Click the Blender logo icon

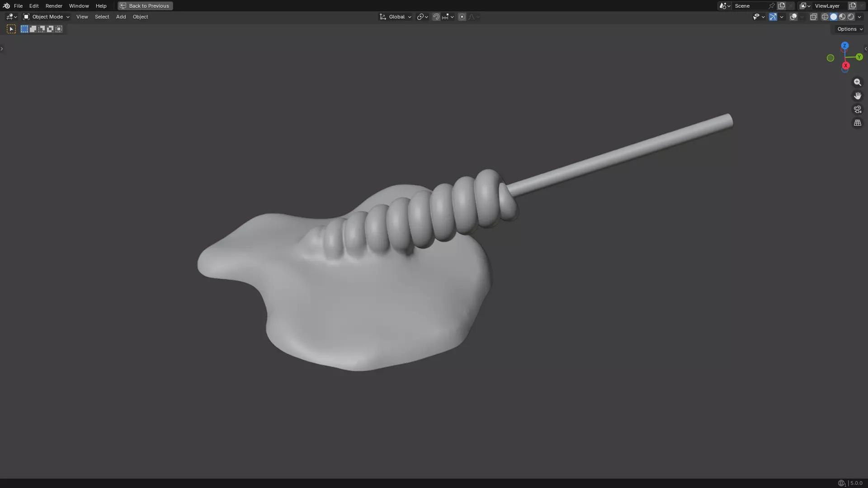[6, 6]
